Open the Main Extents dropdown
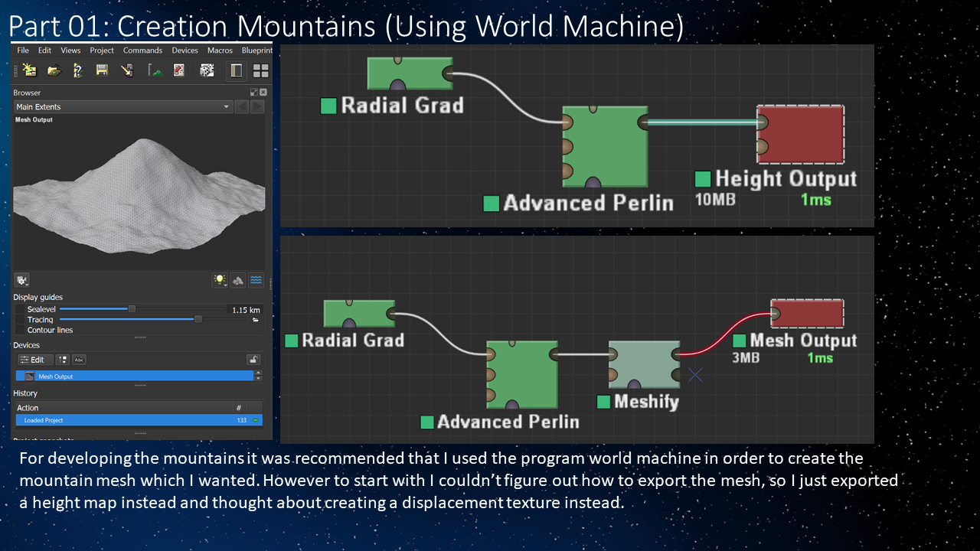 coord(122,106)
